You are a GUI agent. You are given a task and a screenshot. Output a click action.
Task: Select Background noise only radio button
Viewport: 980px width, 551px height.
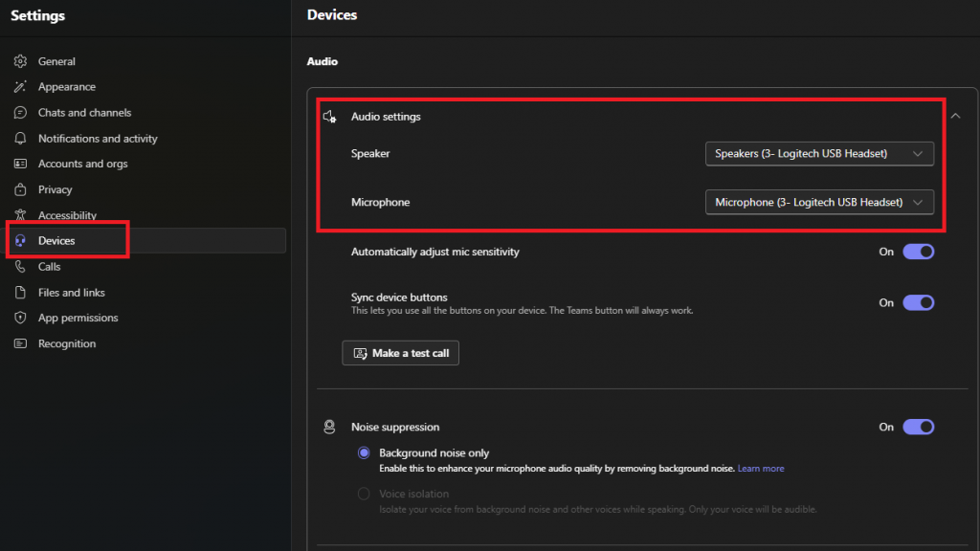tap(364, 453)
